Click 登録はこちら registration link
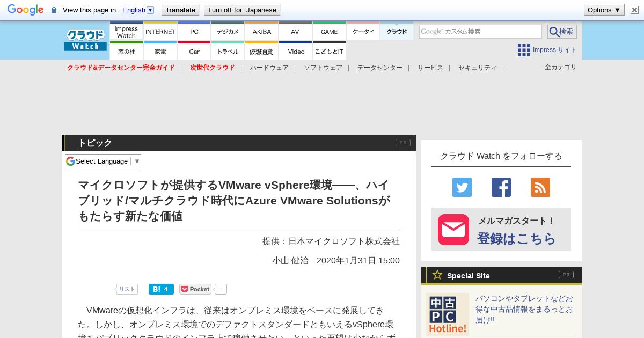Image resolution: width=644 pixels, height=338 pixels. point(516,239)
